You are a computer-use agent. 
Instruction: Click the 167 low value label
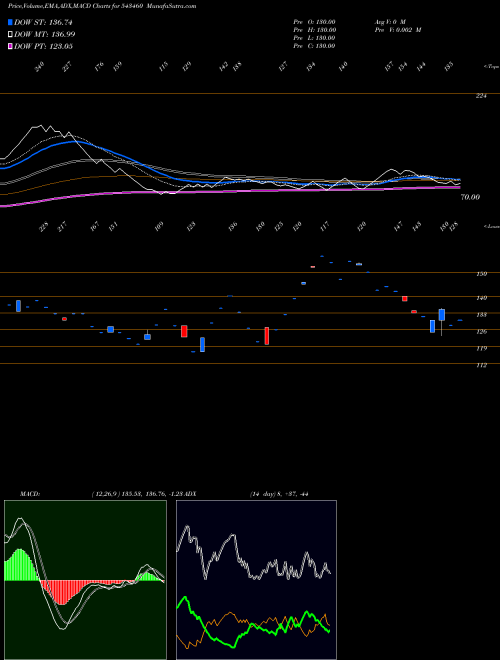[x=94, y=226]
